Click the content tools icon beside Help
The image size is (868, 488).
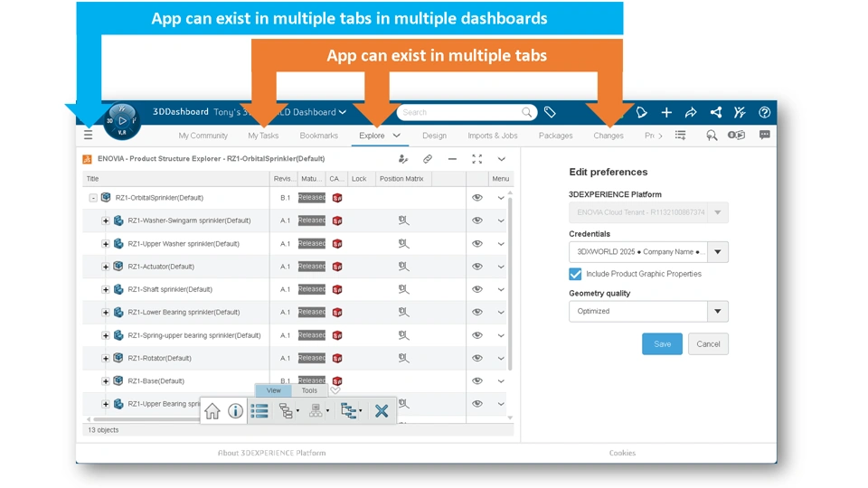coord(741,112)
